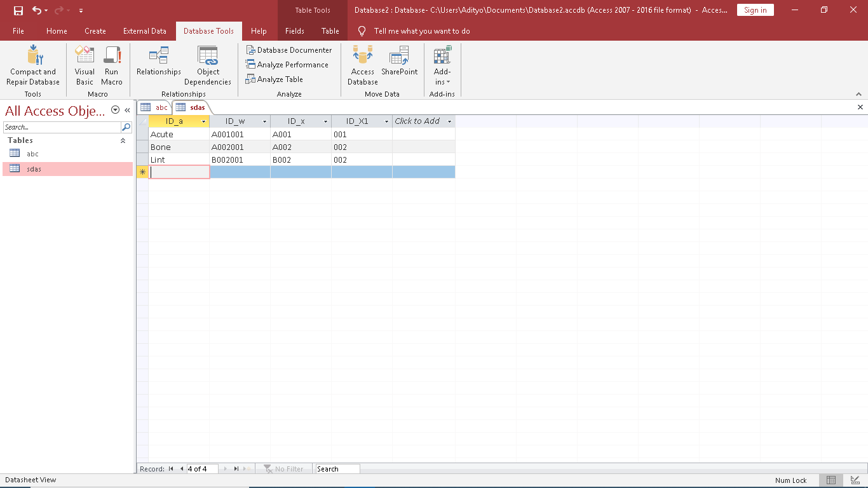Open Access Database splitter

pos(363,56)
